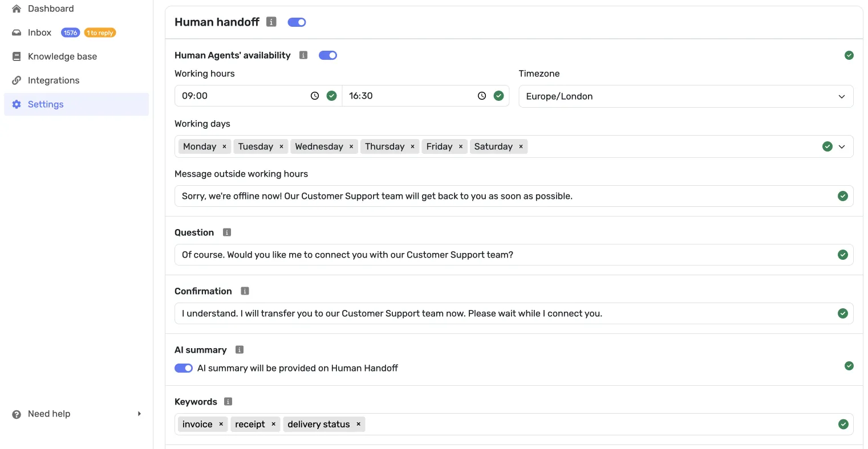Click green check in outside-hours message field
The width and height of the screenshot is (868, 449).
843,196
